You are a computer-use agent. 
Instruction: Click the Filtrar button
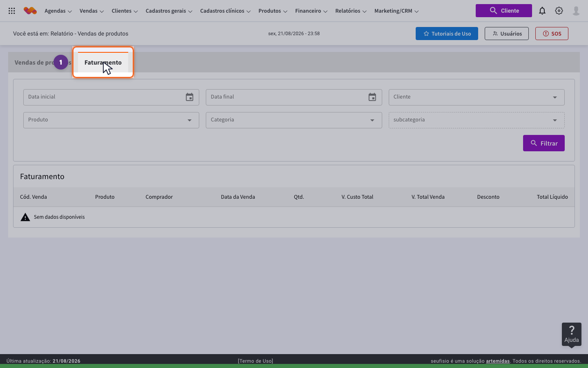point(544,143)
